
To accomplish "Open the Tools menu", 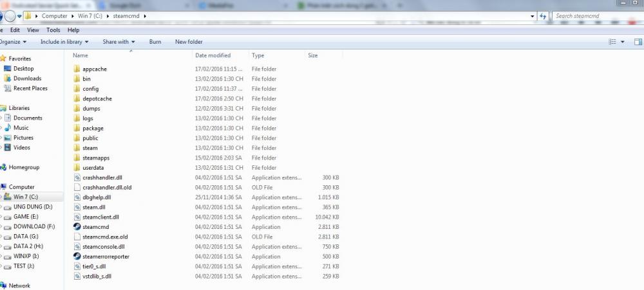I will click(x=53, y=30).
